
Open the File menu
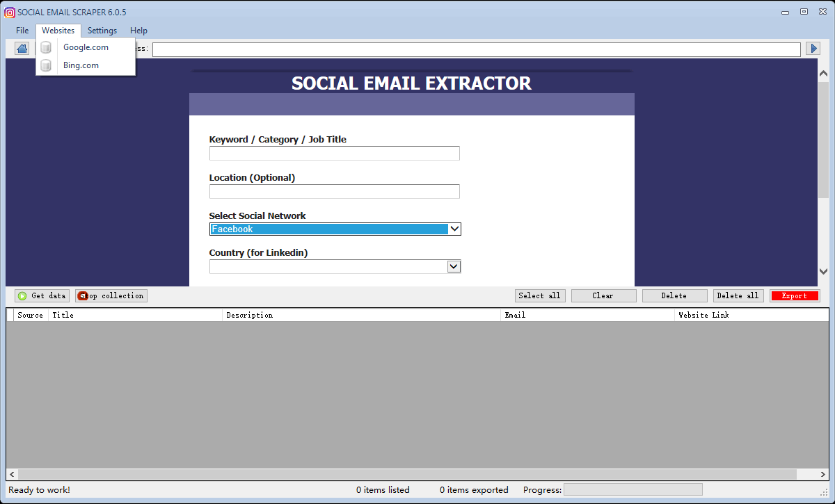[x=22, y=31]
